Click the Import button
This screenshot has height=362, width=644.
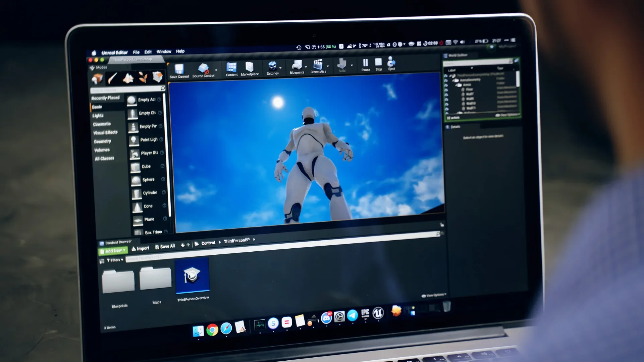140,248
